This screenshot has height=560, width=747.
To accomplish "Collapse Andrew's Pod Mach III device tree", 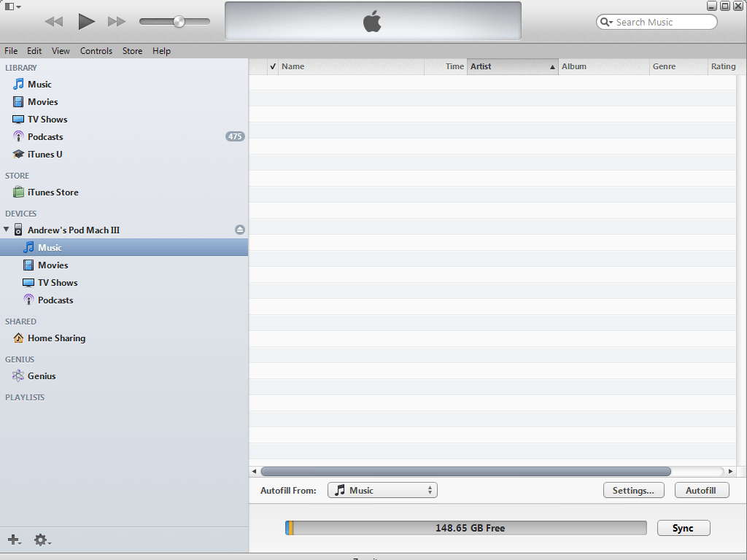I will tap(6, 230).
